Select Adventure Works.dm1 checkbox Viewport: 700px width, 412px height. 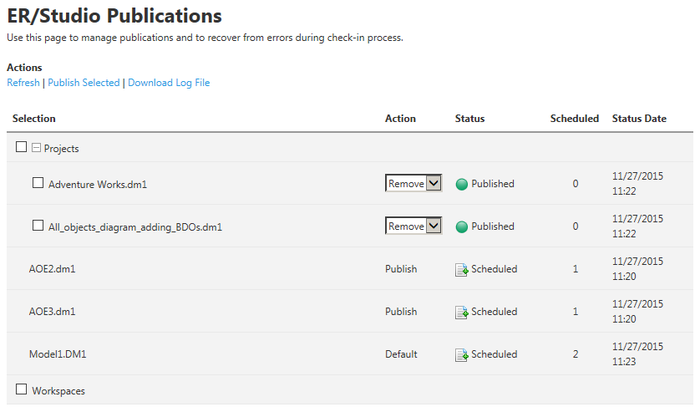coord(38,183)
